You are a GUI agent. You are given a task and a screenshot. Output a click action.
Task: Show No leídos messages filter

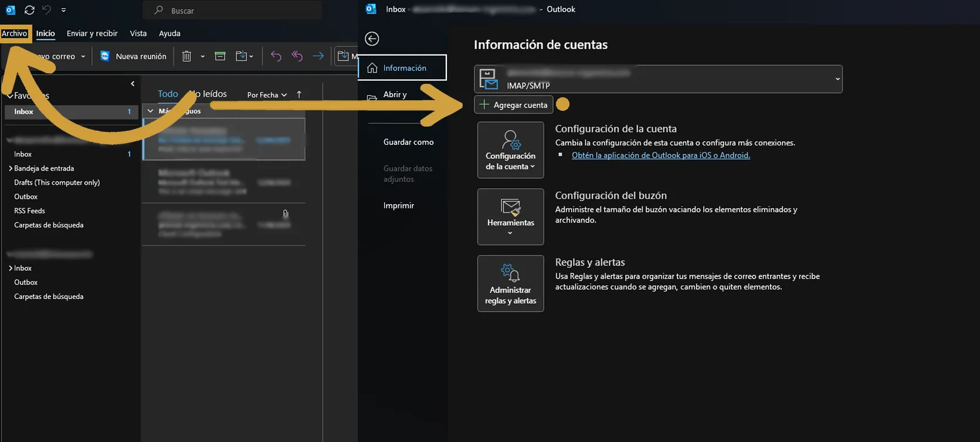[x=208, y=94]
